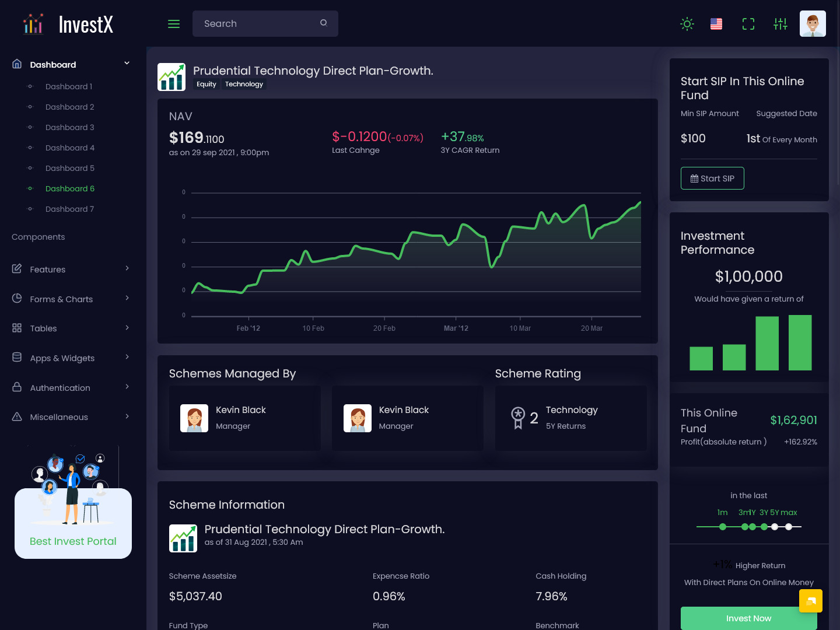
Task: Click the fund chart icon beside the page title
Action: (x=171, y=77)
